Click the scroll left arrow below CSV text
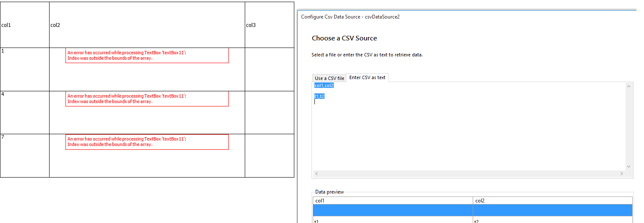Image resolution: width=644 pixels, height=223 pixels. (316, 173)
